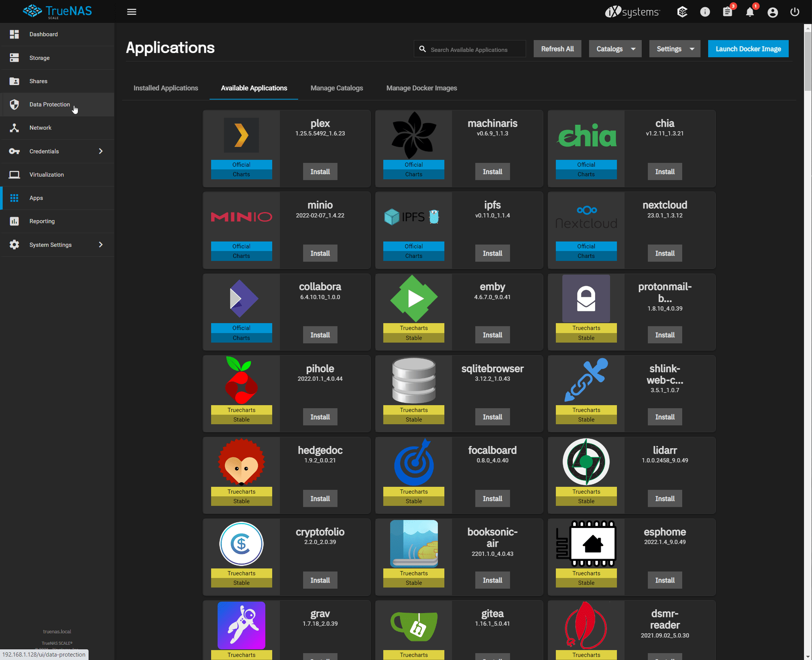Screen dimensions: 812x660
Task: Expand the System Settings chevron
Action: point(101,245)
